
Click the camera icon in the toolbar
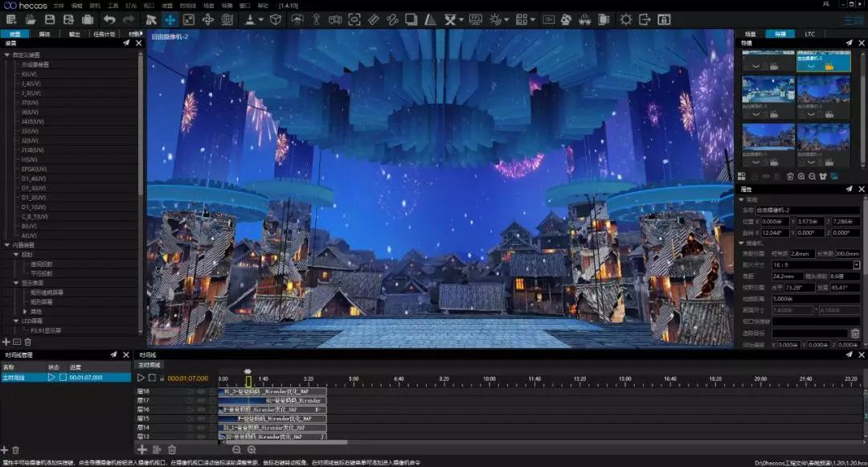[335, 20]
